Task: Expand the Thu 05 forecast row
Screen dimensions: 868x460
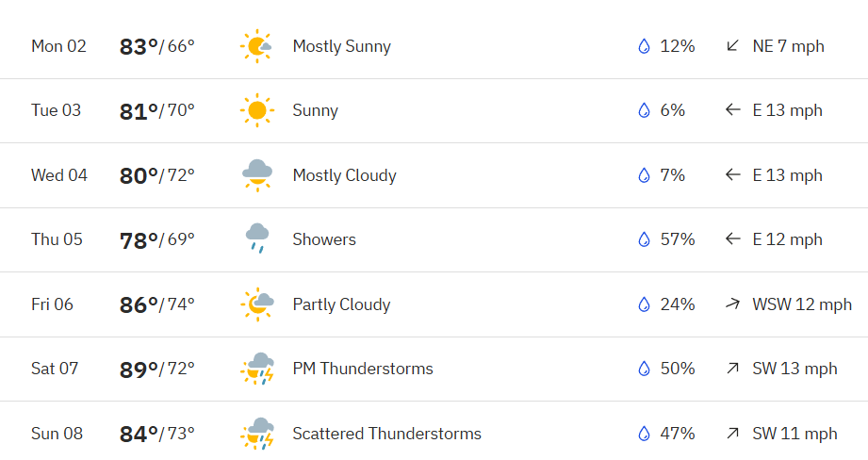Action: tap(434, 239)
